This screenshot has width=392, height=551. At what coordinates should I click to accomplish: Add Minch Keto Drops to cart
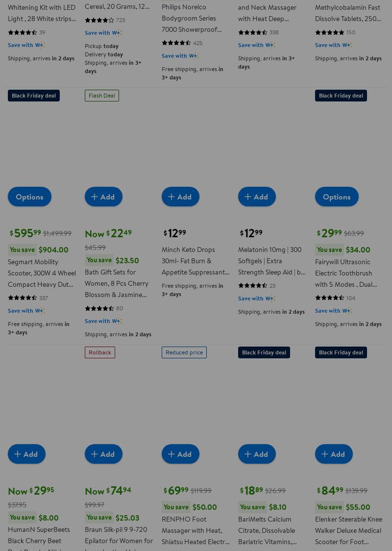(x=180, y=197)
